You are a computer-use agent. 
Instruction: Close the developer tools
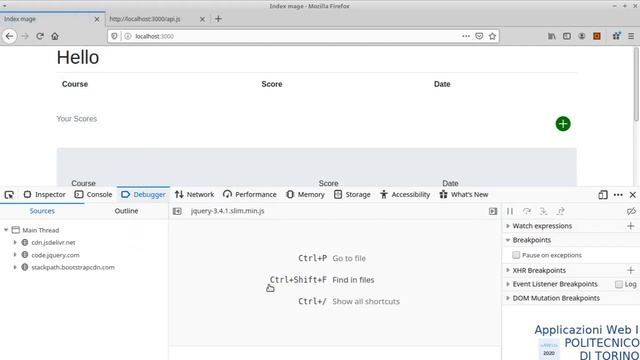[x=633, y=195]
